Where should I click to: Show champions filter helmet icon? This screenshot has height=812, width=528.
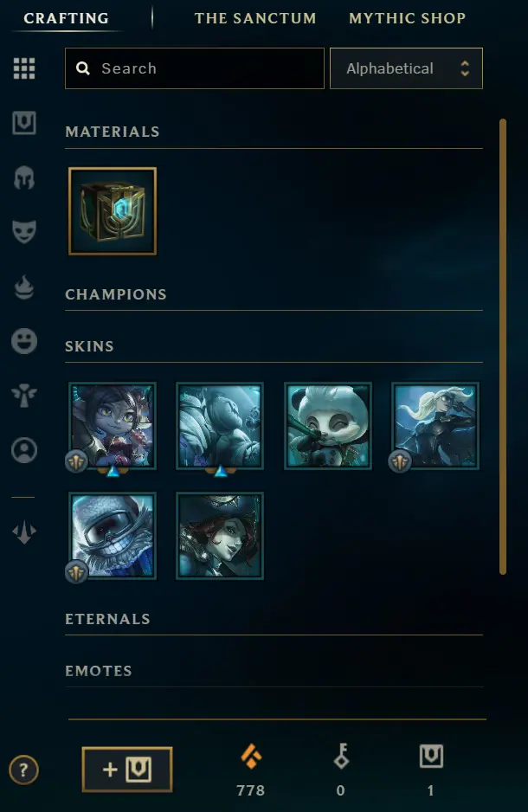(x=24, y=177)
